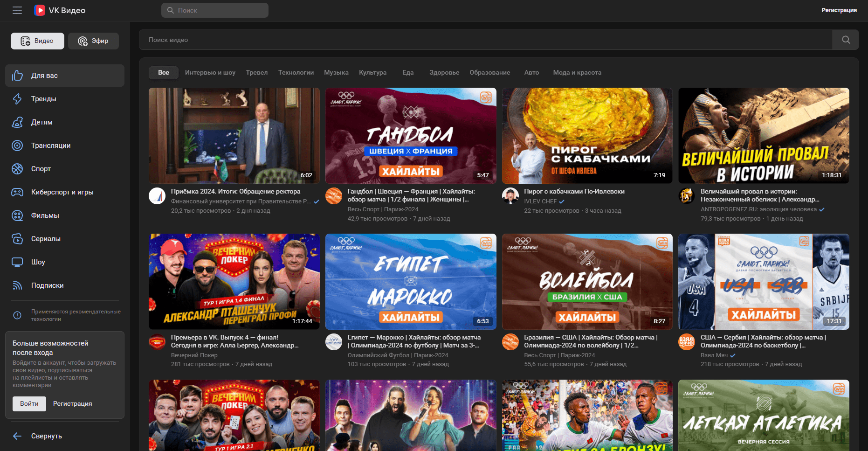The image size is (868, 451).
Task: Open the Фильмы section in sidebar
Action: pyautogui.click(x=44, y=215)
